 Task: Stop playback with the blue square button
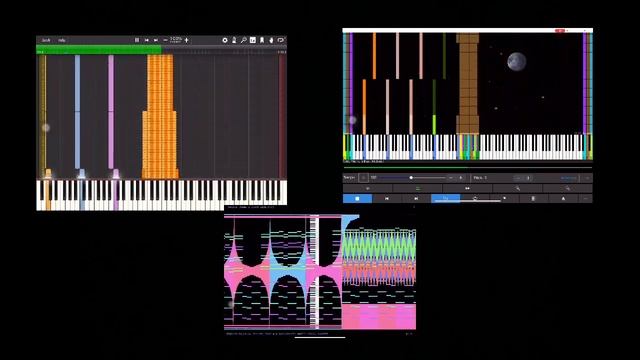click(x=358, y=198)
